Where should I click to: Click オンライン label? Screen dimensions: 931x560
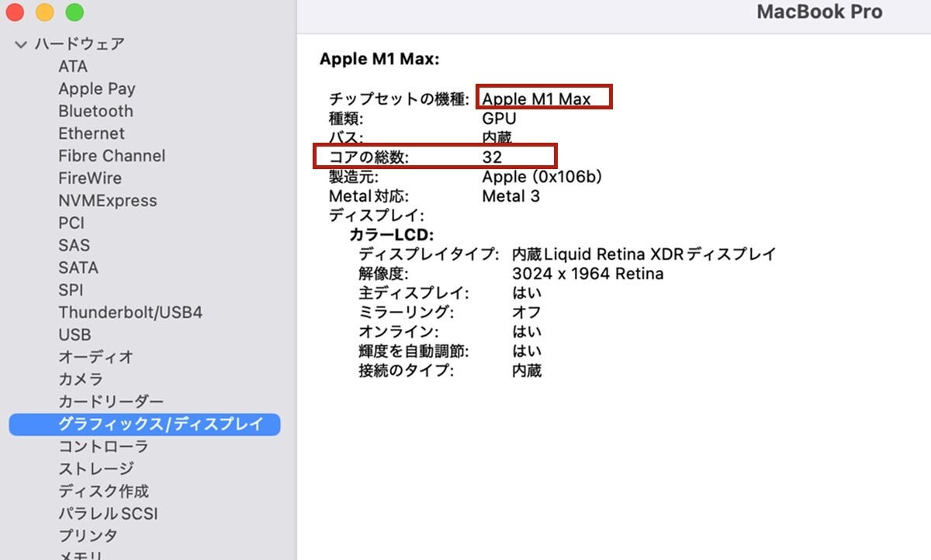click(x=399, y=332)
